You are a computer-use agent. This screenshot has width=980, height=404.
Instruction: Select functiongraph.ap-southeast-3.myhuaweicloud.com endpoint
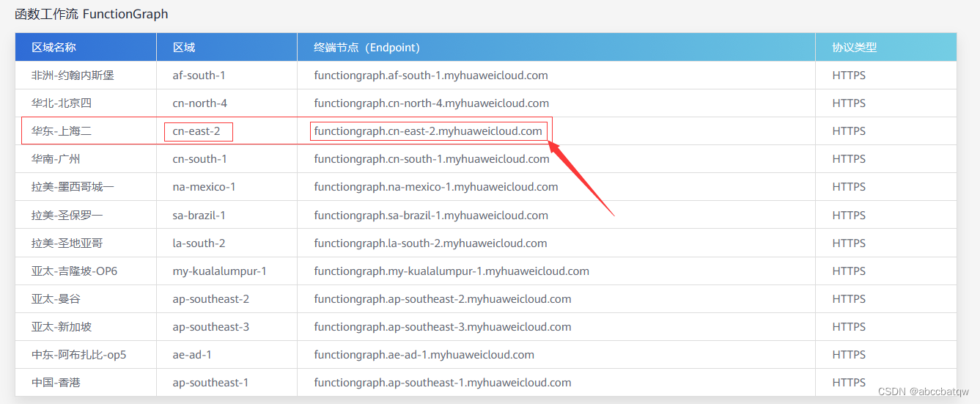point(443,327)
